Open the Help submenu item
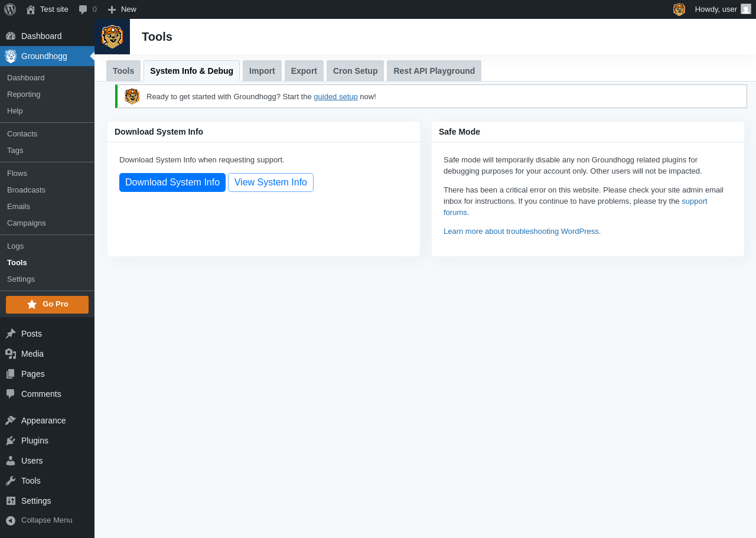Image resolution: width=756 pixels, height=538 pixels. [x=15, y=111]
